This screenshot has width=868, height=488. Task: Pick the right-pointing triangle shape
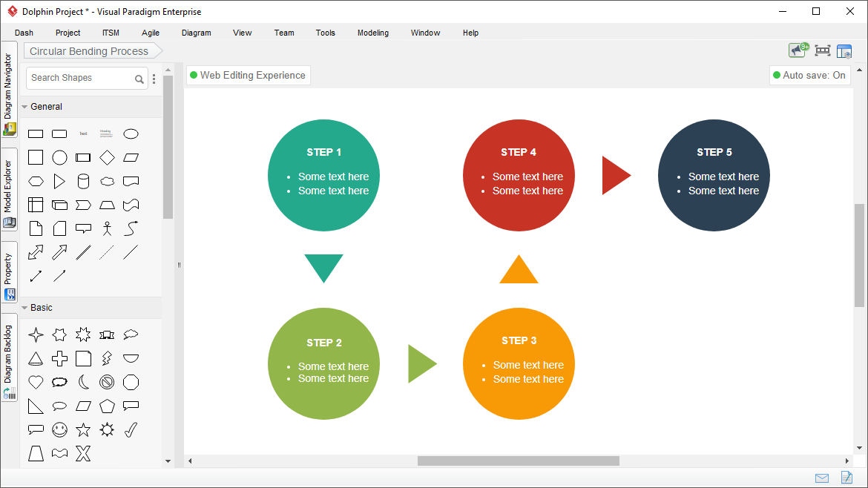pos(59,182)
